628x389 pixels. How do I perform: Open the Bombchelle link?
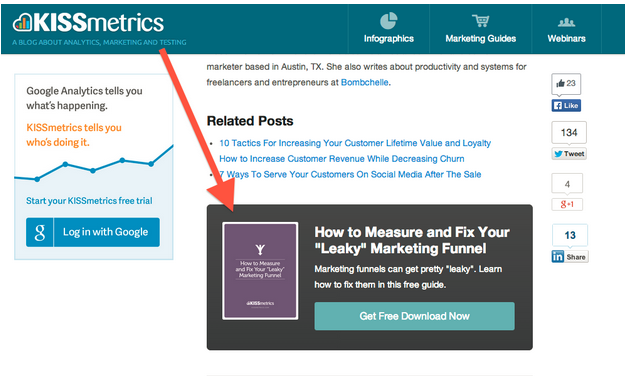click(364, 83)
